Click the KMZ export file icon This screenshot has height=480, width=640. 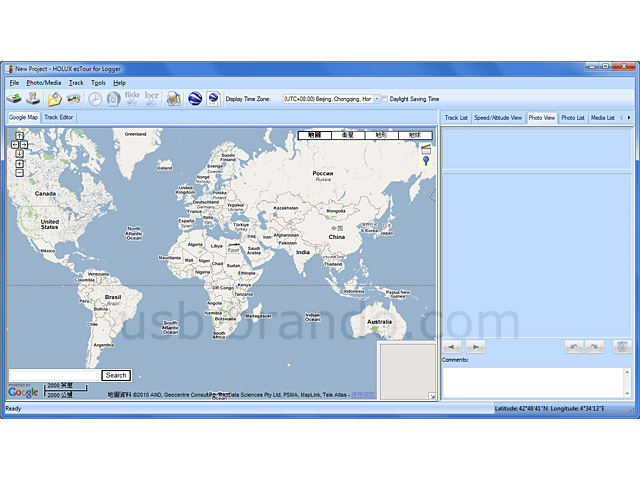click(x=214, y=99)
